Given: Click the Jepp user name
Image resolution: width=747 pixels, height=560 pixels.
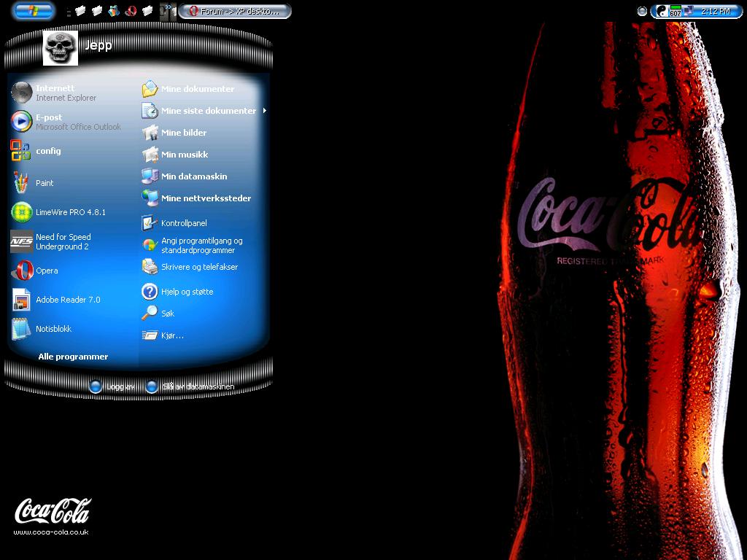Looking at the screenshot, I should pyautogui.click(x=98, y=45).
